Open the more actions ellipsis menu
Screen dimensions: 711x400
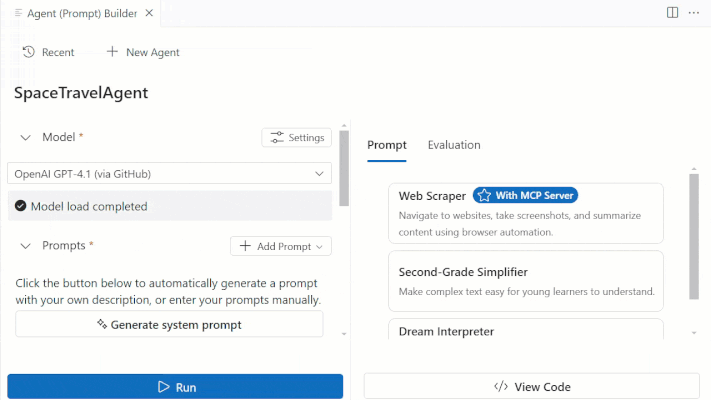coord(694,13)
